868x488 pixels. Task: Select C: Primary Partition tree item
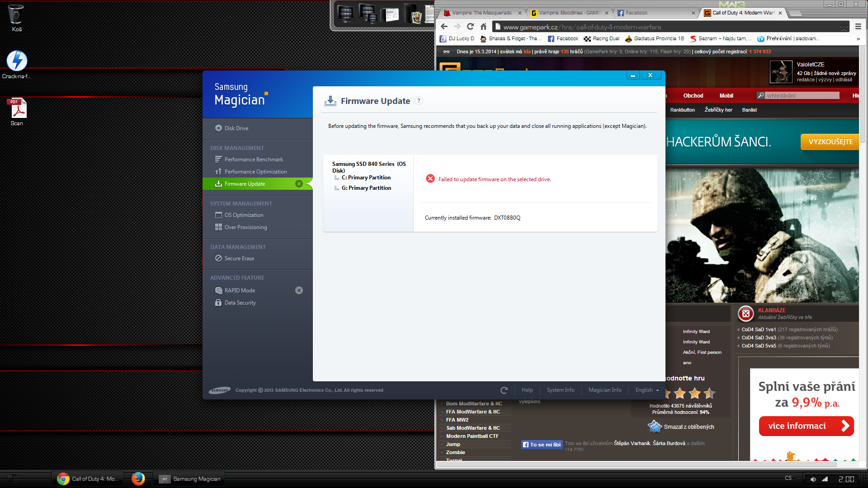pos(366,178)
